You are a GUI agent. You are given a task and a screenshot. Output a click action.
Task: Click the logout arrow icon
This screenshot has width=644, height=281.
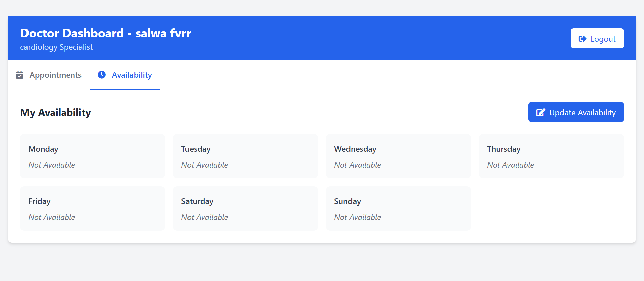click(582, 39)
